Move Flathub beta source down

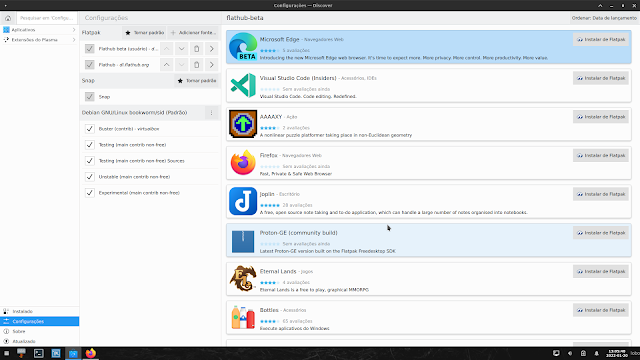point(182,49)
